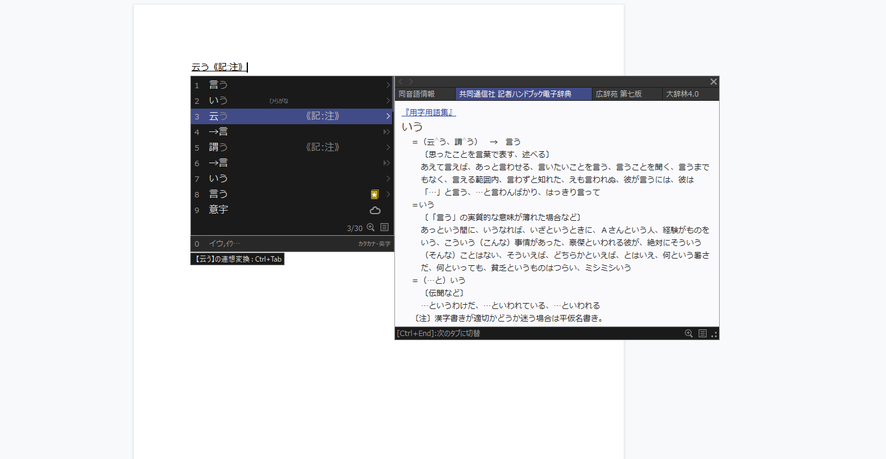
Task: Expand the double chevron on candidate 6 →言
Action: point(387,163)
